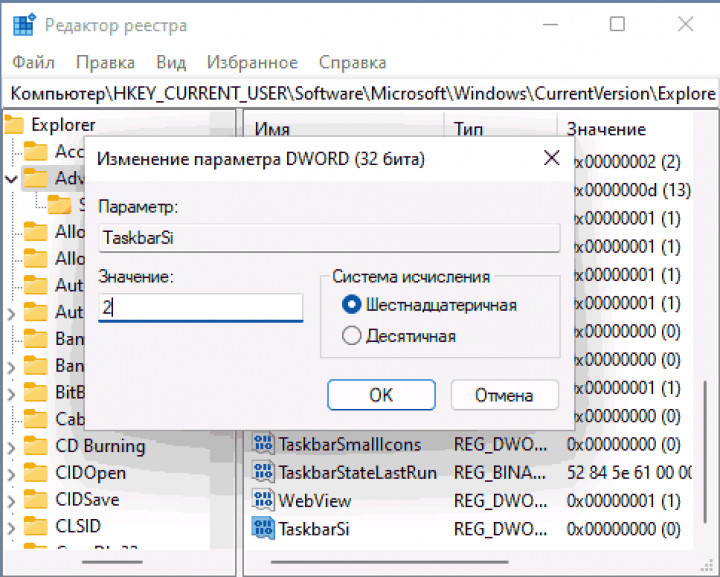The width and height of the screenshot is (720, 577).
Task: Click the TaskbarStateLastRun binary icon
Action: (x=263, y=472)
